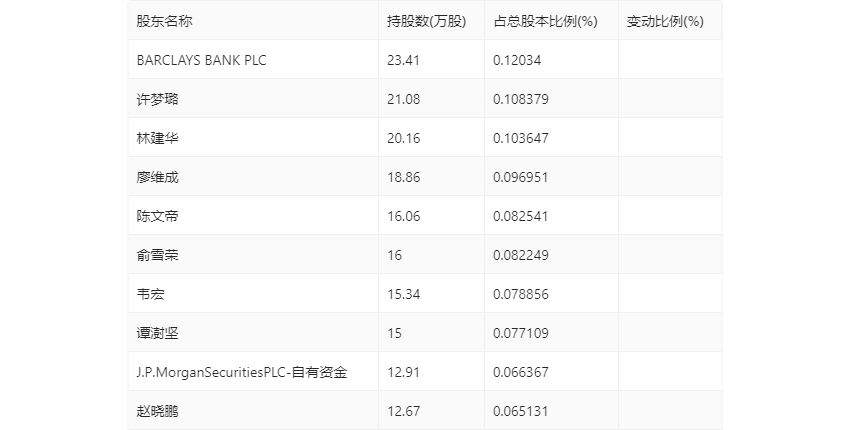The height and width of the screenshot is (430, 850).
Task: Click share ratio 0.12034
Action: (517, 60)
